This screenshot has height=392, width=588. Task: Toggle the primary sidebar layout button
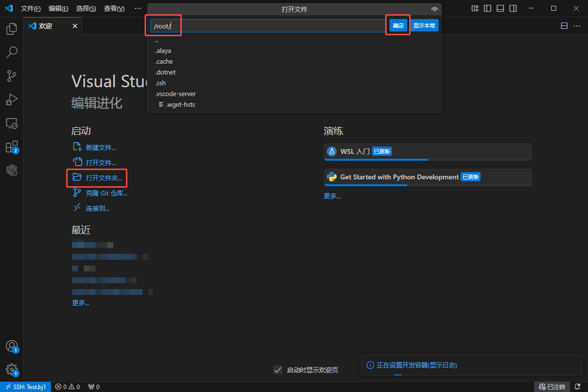pyautogui.click(x=488, y=8)
